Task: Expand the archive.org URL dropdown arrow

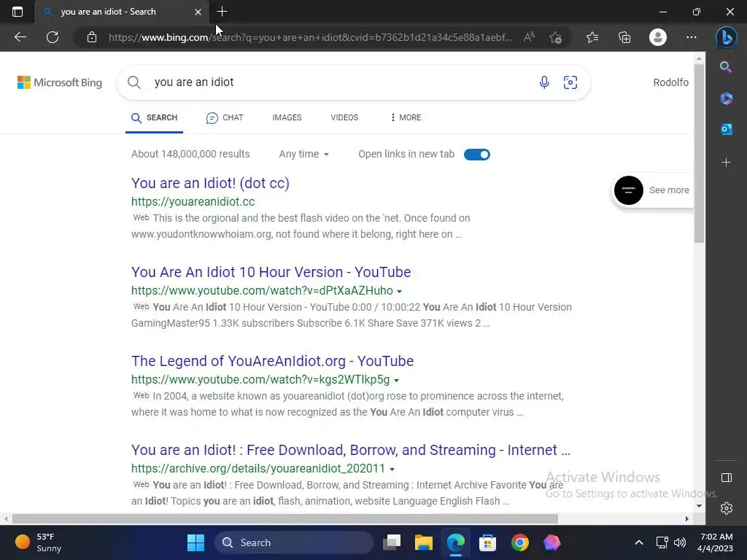Action: pyautogui.click(x=392, y=469)
